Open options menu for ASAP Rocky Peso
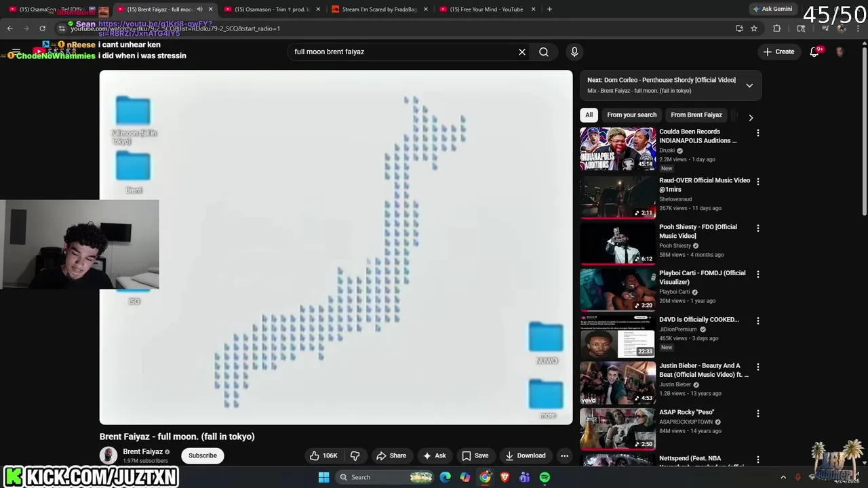Image resolution: width=868 pixels, height=488 pixels. [758, 413]
